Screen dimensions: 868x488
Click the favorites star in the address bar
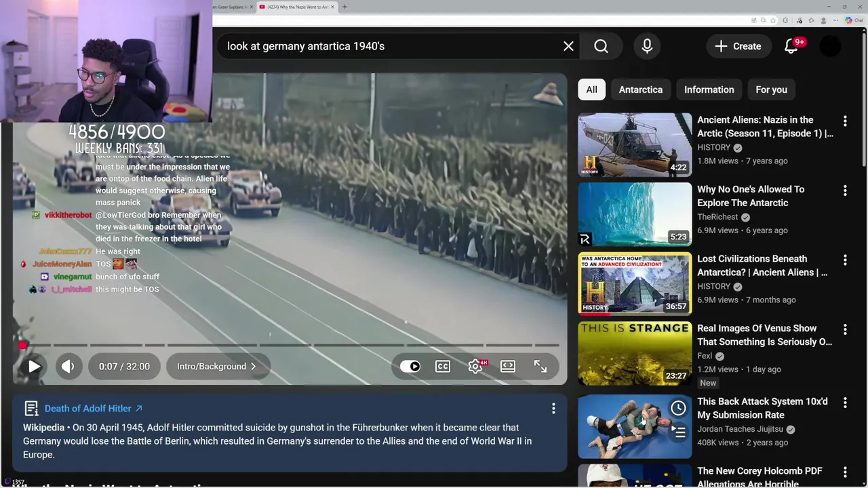[x=773, y=20]
